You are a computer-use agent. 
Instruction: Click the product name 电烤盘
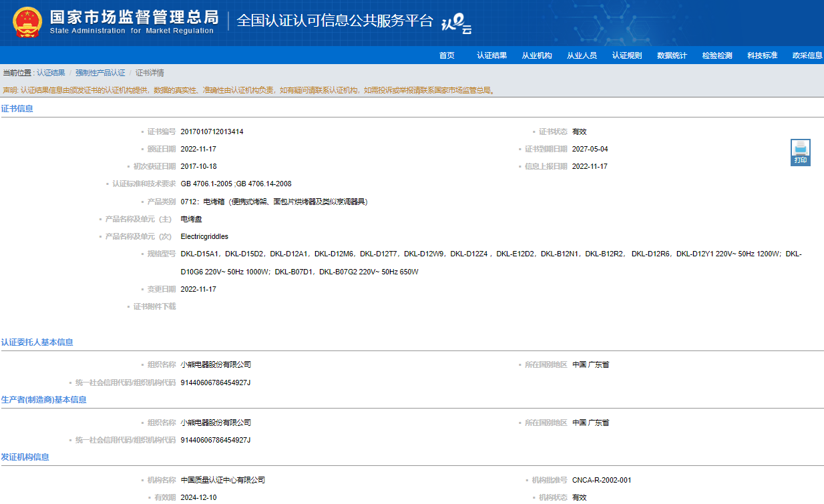coord(191,219)
